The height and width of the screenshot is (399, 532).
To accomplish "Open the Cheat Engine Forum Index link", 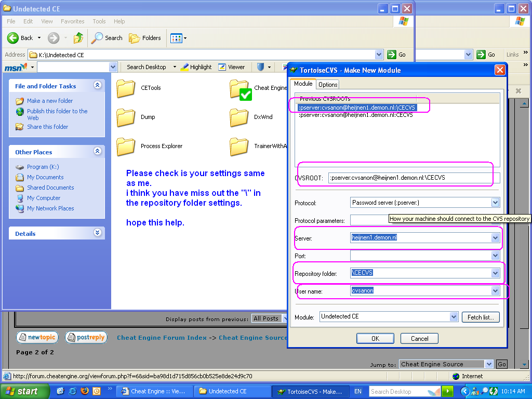I will [x=162, y=338].
